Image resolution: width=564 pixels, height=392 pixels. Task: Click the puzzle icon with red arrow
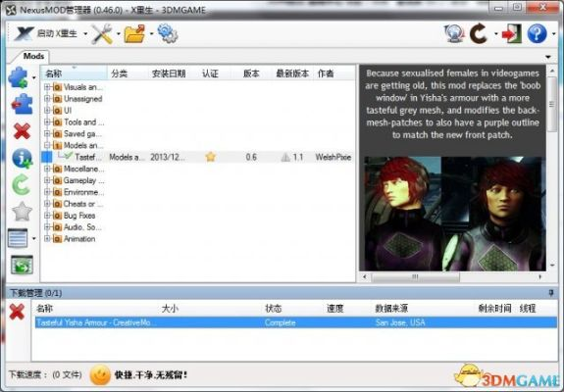[x=22, y=104]
